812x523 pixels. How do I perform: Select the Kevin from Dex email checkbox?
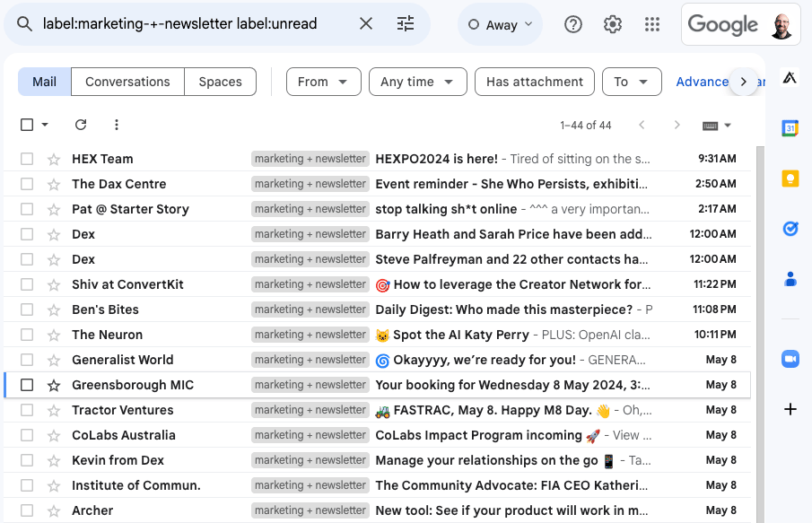[27, 460]
